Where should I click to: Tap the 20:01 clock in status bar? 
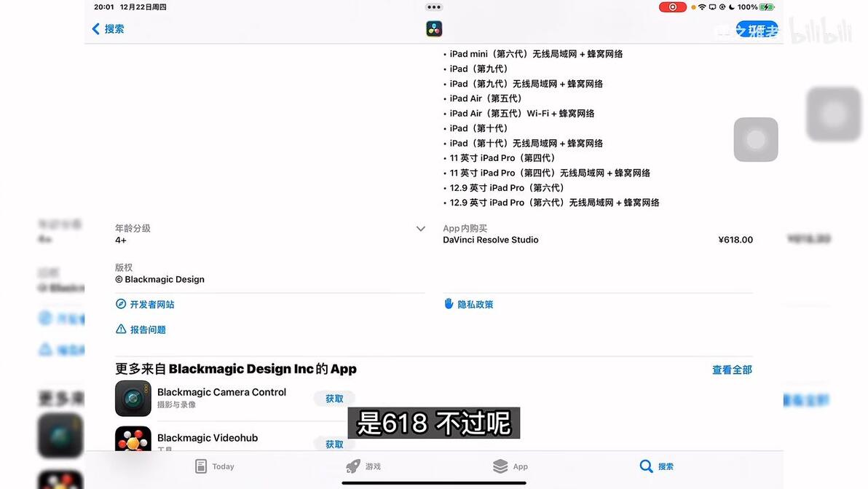point(104,7)
